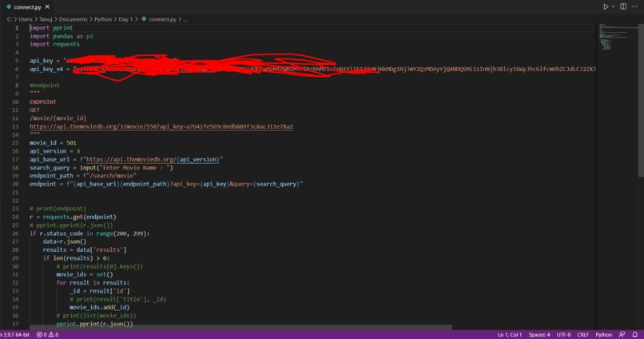Click 'r = requests.get(endpoint)' line
Screen dimensions: 644x339
pyautogui.click(x=73, y=217)
